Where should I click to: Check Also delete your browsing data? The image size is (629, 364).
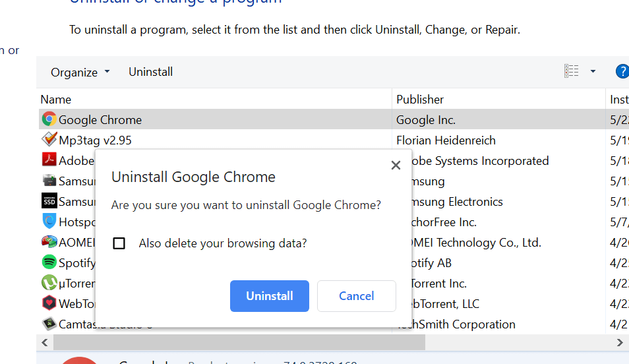pyautogui.click(x=119, y=243)
